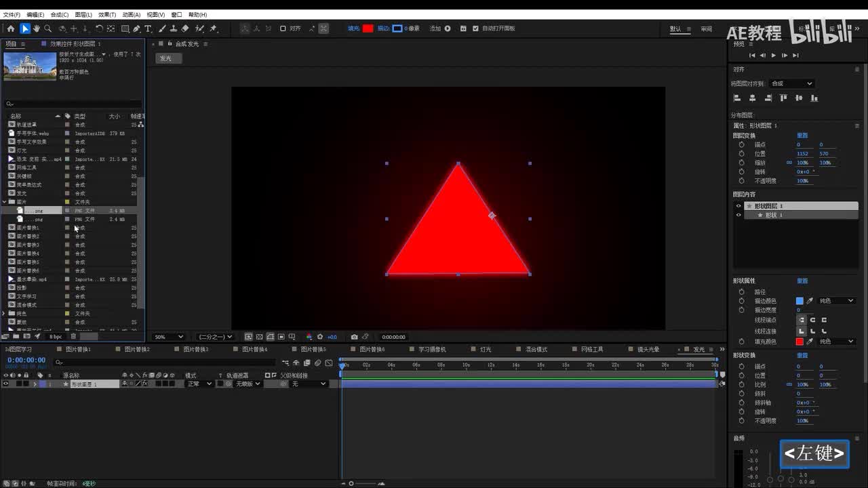The width and height of the screenshot is (868, 488).
Task: Toggle visibility of 形状 1 in layer contents
Action: (x=738, y=215)
